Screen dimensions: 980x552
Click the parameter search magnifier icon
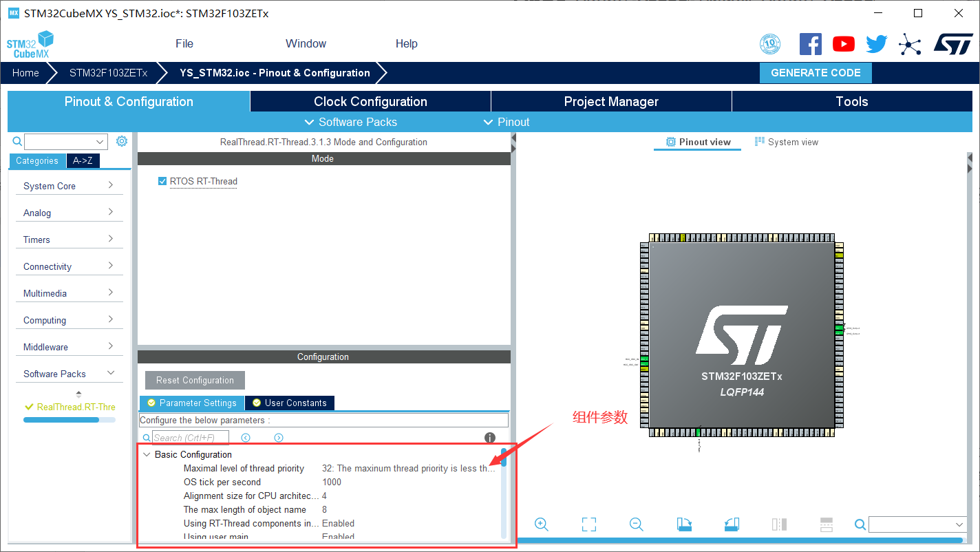[x=147, y=438]
